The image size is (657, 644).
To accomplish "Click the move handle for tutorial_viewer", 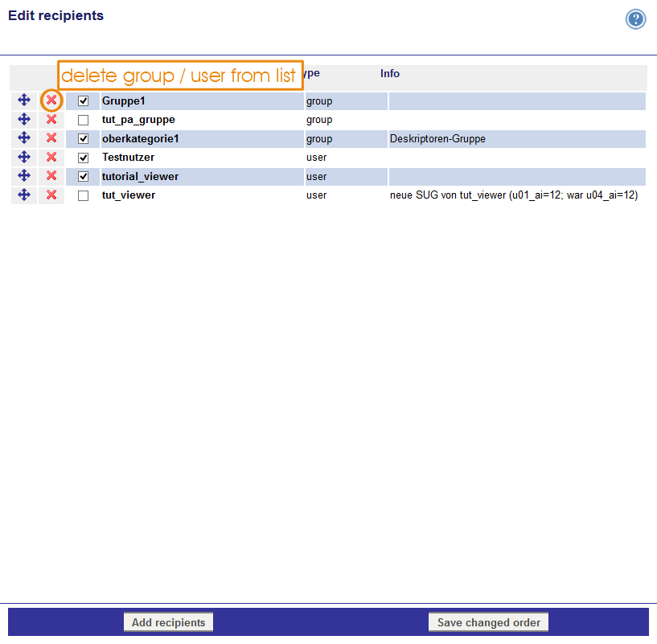I will tap(24, 175).
